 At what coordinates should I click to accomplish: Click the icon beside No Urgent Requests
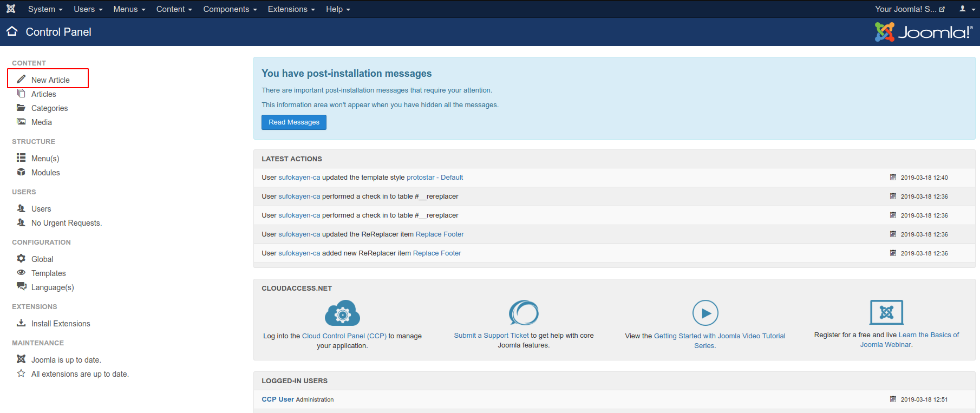coord(21,222)
